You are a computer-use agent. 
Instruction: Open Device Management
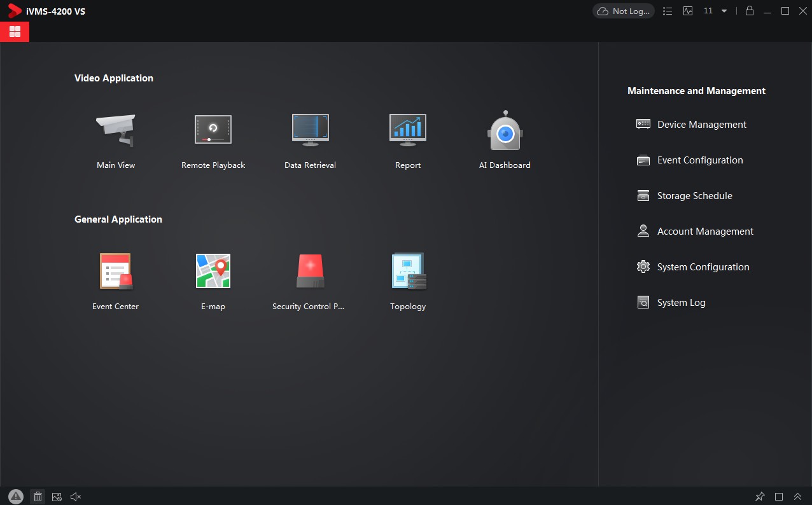point(701,125)
